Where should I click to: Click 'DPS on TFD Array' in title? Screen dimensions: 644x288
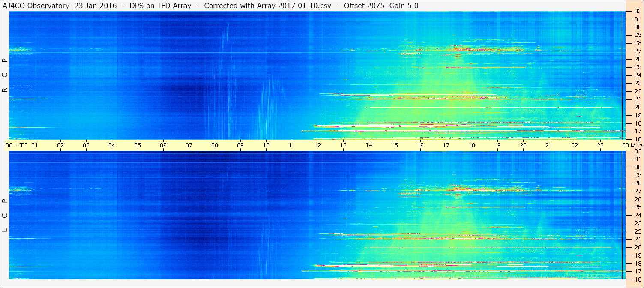click(160, 6)
